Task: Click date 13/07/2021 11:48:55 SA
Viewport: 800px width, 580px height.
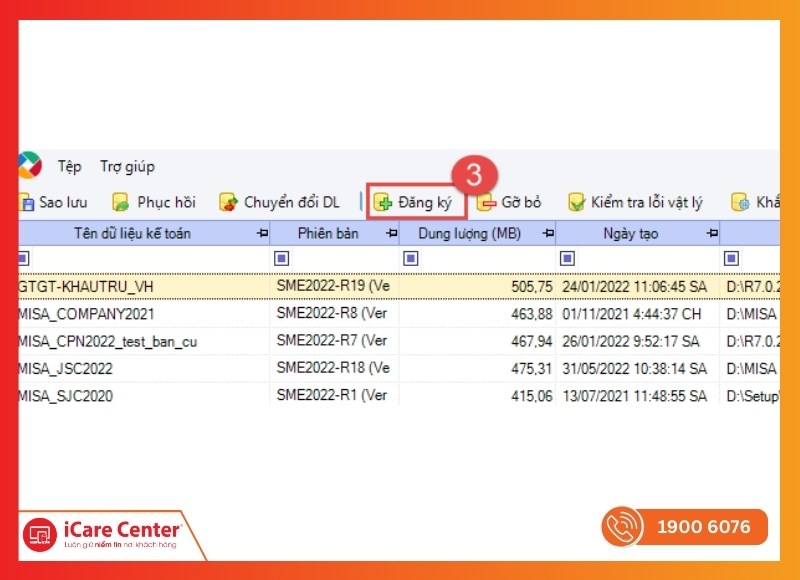Action: (x=635, y=396)
